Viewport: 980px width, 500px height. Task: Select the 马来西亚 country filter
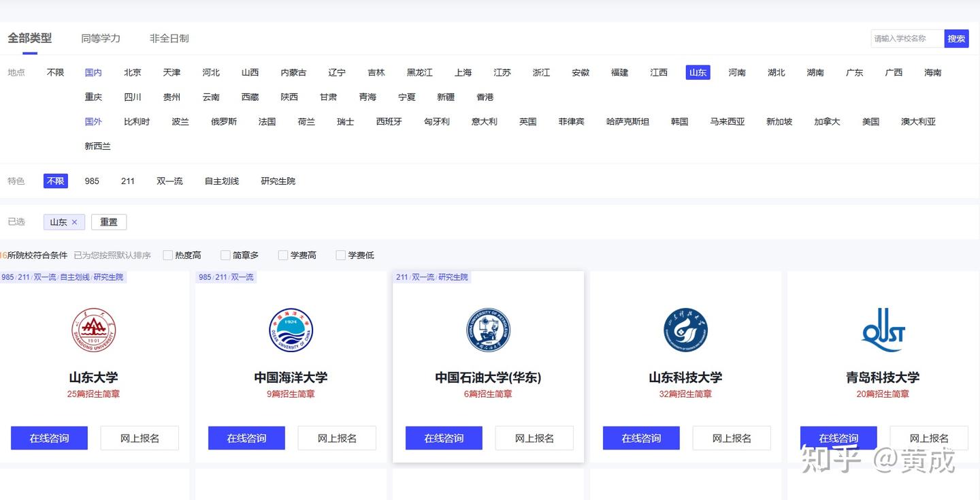click(728, 121)
